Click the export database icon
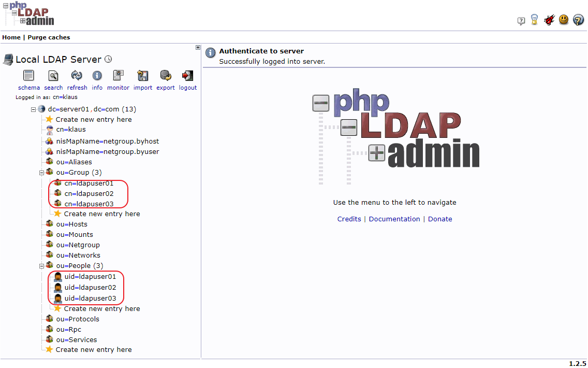This screenshot has width=588, height=368. coord(166,76)
